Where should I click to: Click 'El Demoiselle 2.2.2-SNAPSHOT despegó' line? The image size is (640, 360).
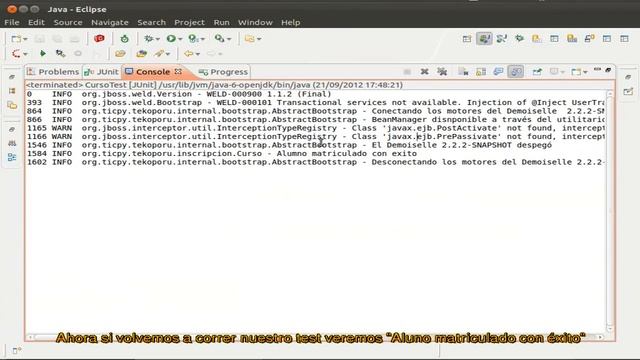(x=289, y=145)
